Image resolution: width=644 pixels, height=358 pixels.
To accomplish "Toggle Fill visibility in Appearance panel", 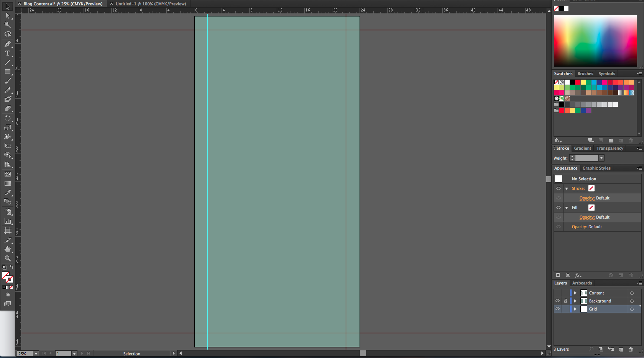I will (x=559, y=208).
